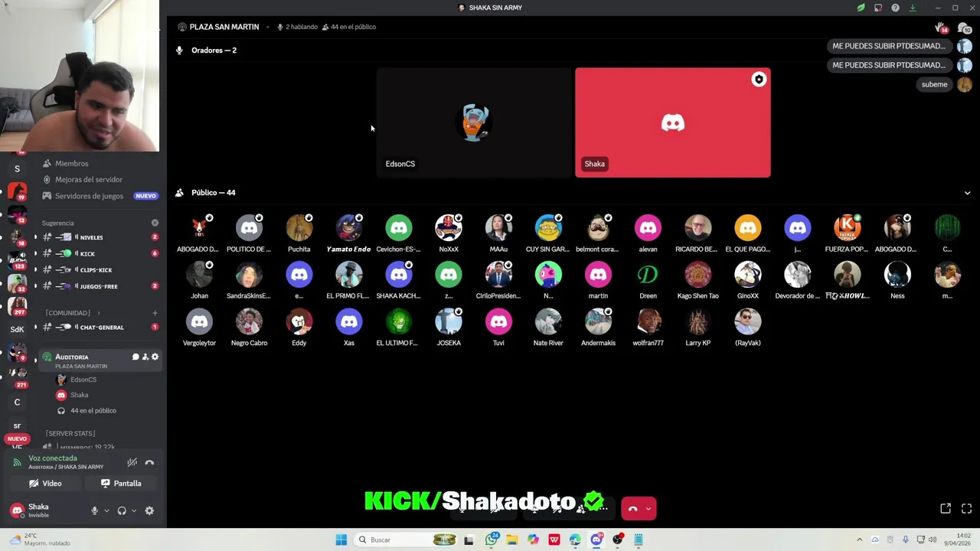The width and height of the screenshot is (980, 551).
Task: Toggle headphones deafen in user panel
Action: (122, 510)
